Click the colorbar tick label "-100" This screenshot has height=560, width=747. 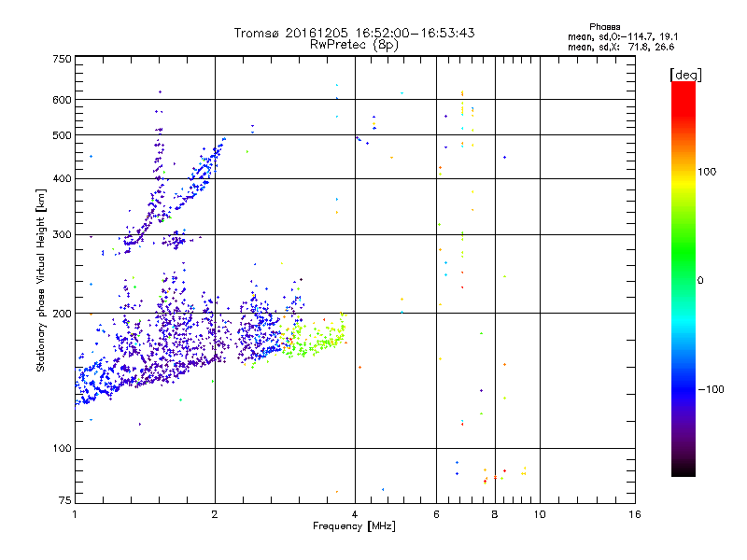tap(712, 389)
